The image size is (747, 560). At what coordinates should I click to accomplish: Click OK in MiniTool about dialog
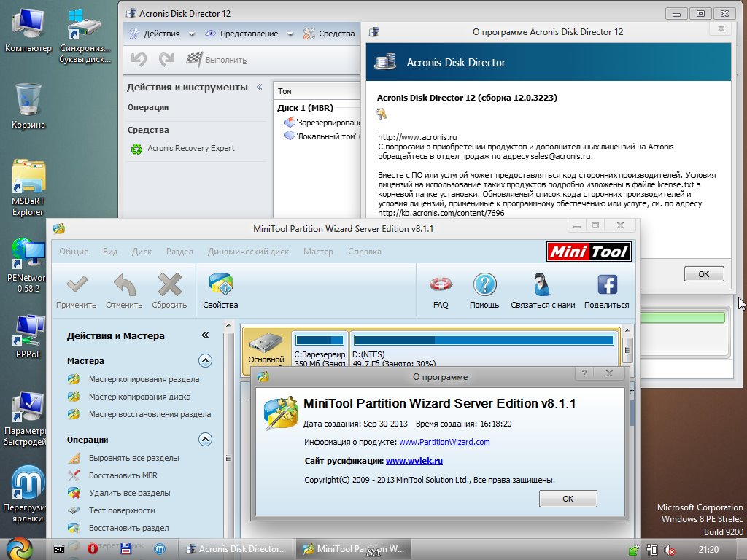coord(568,499)
